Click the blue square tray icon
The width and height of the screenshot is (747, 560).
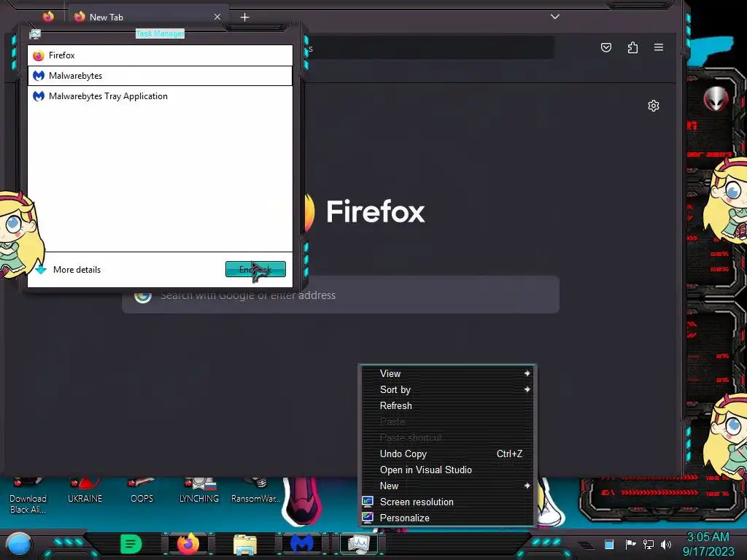(x=609, y=544)
